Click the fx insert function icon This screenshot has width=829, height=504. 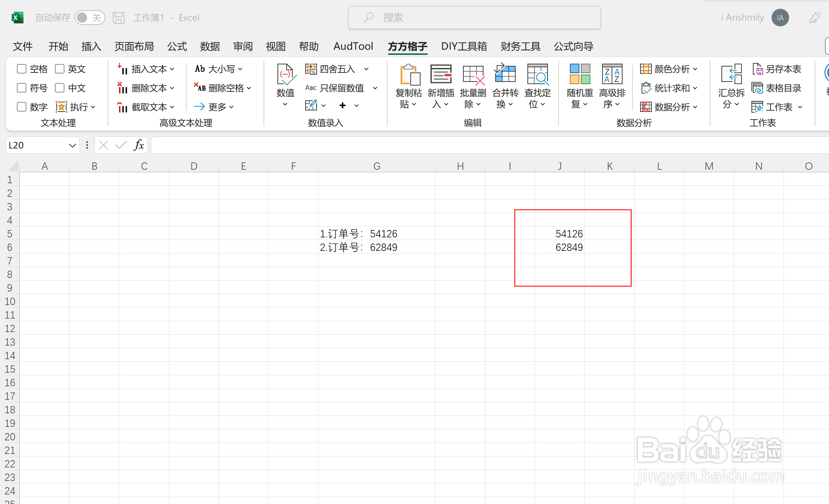click(139, 145)
